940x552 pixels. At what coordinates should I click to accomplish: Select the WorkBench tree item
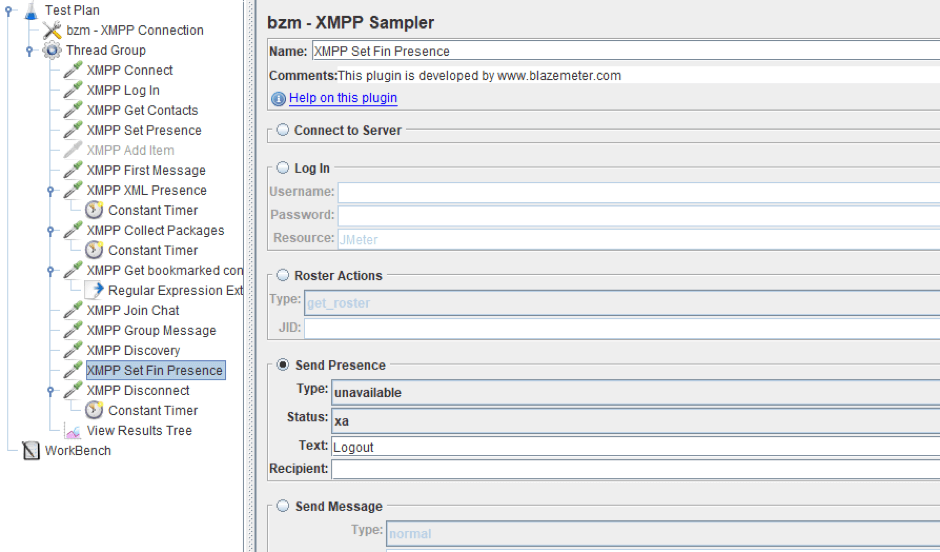[78, 451]
